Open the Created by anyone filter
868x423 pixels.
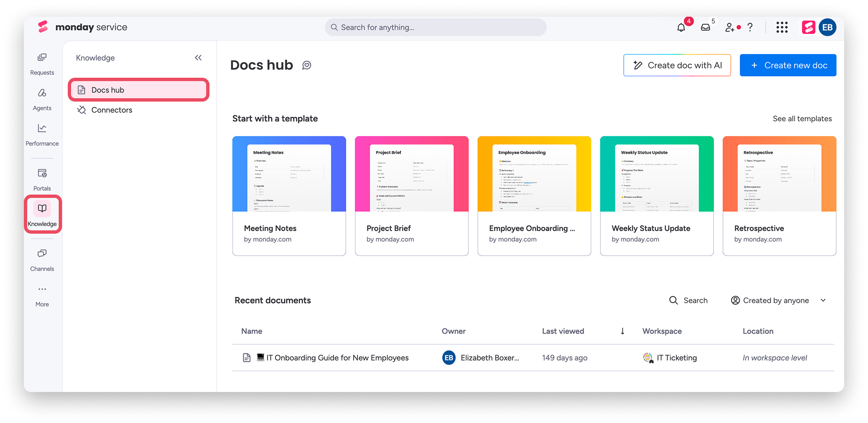(x=778, y=300)
